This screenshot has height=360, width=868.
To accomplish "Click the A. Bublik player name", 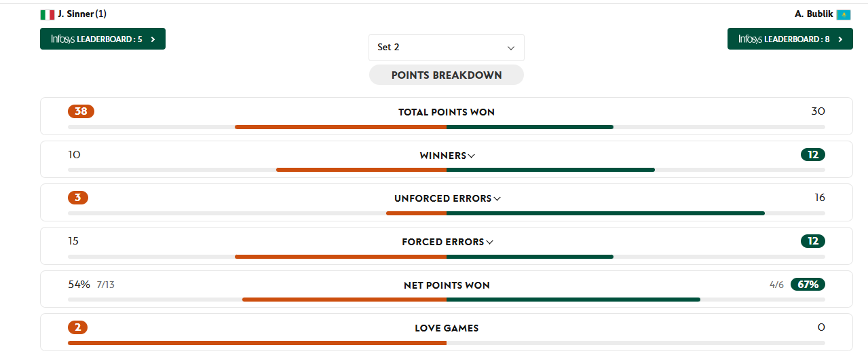I will click(814, 14).
